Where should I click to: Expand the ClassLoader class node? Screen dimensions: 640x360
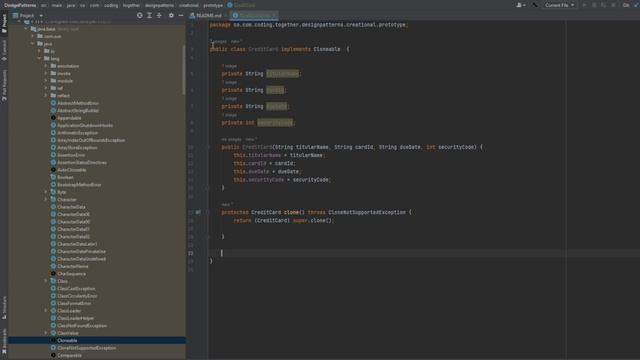(46, 311)
